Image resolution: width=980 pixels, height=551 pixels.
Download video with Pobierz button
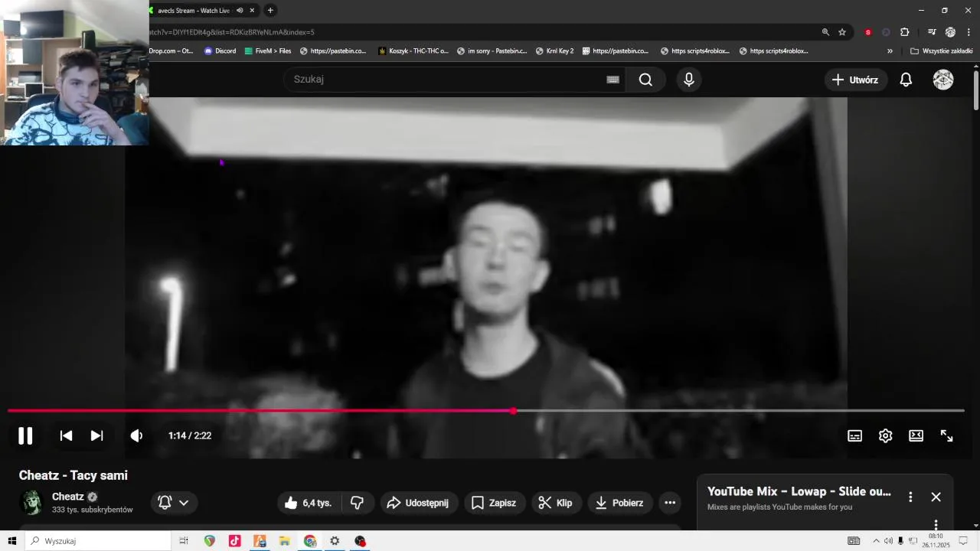click(619, 503)
